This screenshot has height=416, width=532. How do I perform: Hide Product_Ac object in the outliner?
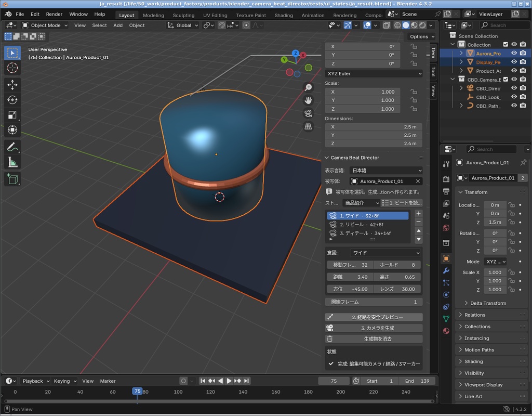pos(514,71)
